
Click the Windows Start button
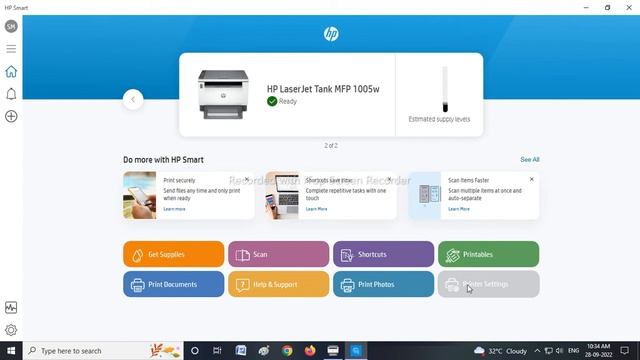point(11,351)
